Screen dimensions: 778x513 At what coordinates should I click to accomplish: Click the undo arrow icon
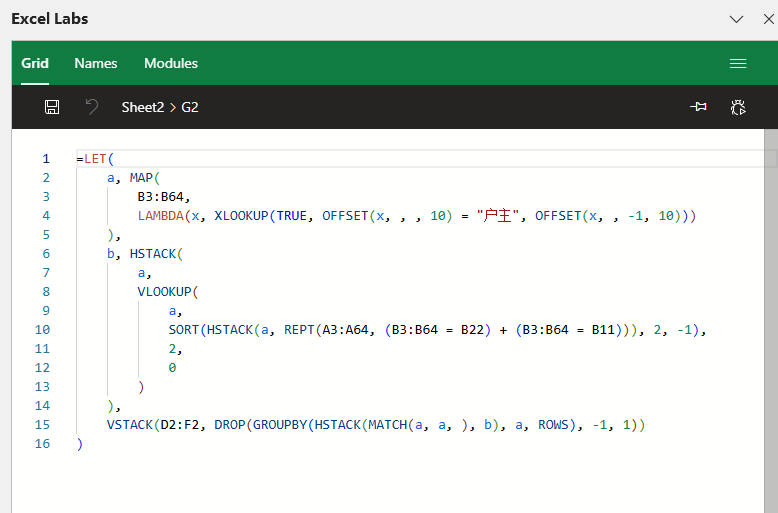click(92, 107)
